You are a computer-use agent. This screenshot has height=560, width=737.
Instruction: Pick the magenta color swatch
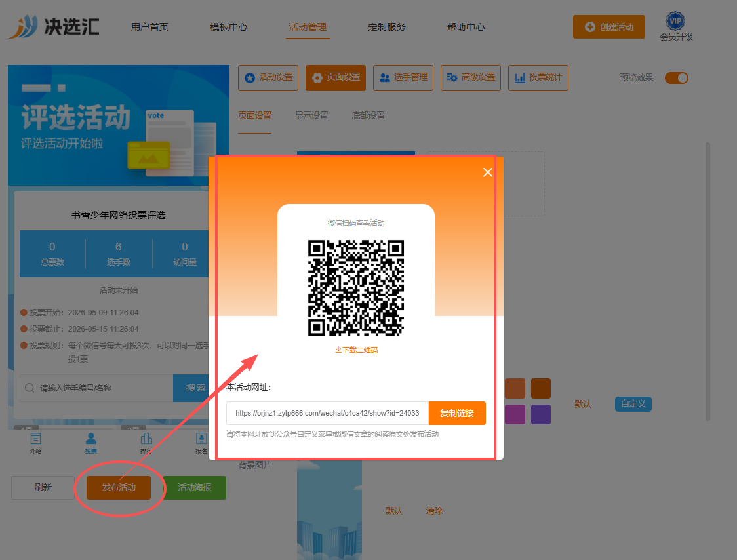click(x=515, y=414)
